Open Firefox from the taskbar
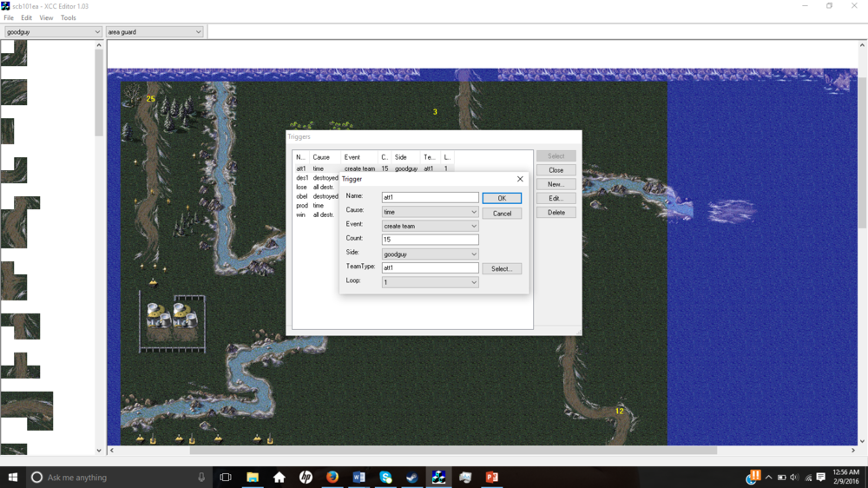The image size is (868, 488). pyautogui.click(x=332, y=478)
